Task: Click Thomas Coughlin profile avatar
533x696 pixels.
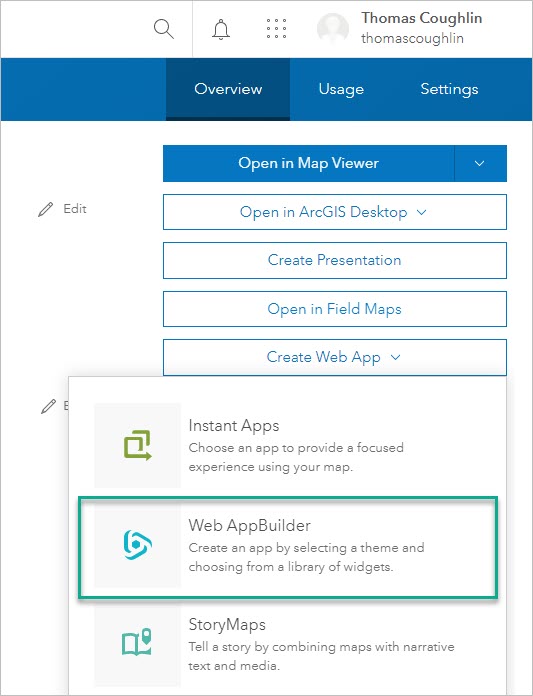Action: [333, 29]
